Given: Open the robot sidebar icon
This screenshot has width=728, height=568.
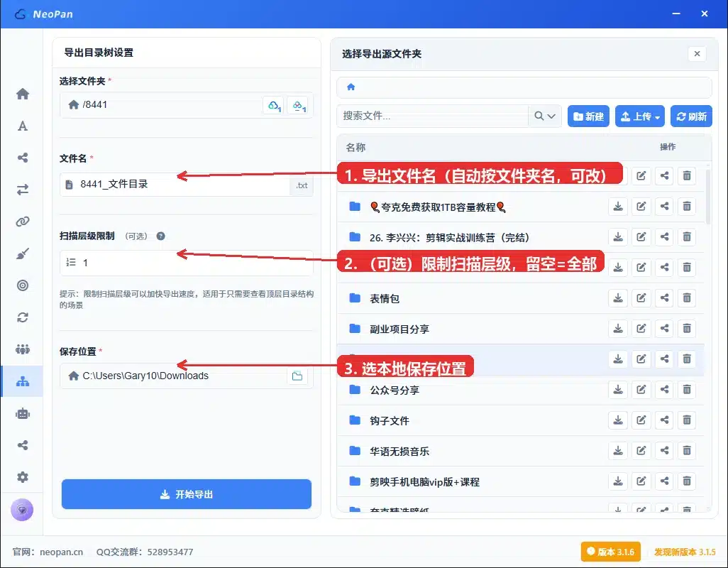Looking at the screenshot, I should pyautogui.click(x=22, y=413).
